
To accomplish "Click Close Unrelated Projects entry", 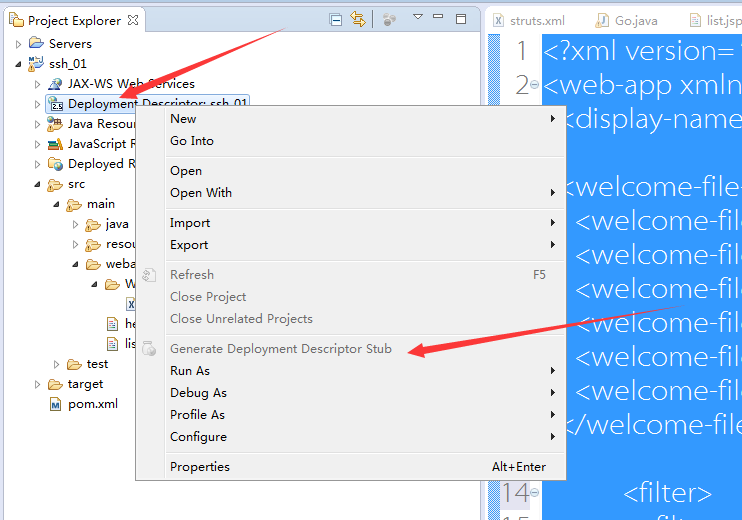I will 365,319.
